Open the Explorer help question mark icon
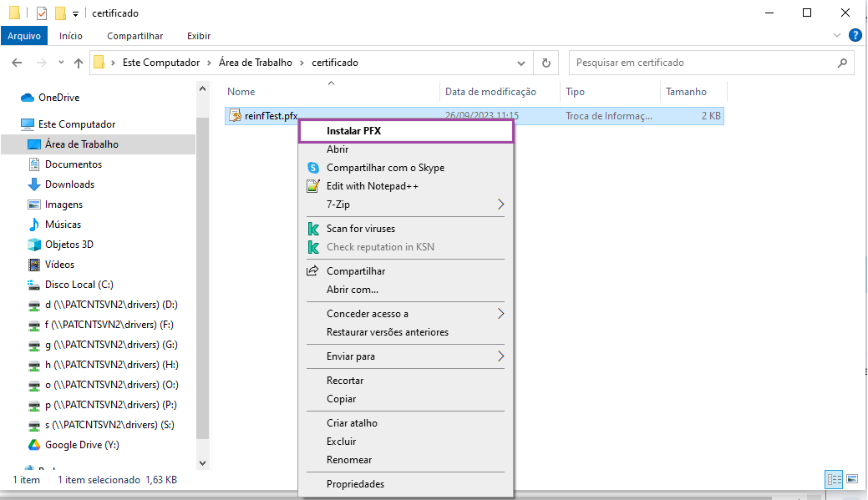 [855, 36]
